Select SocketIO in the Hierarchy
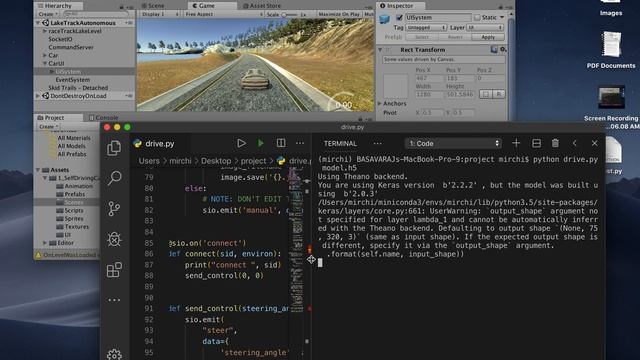 (x=60, y=39)
